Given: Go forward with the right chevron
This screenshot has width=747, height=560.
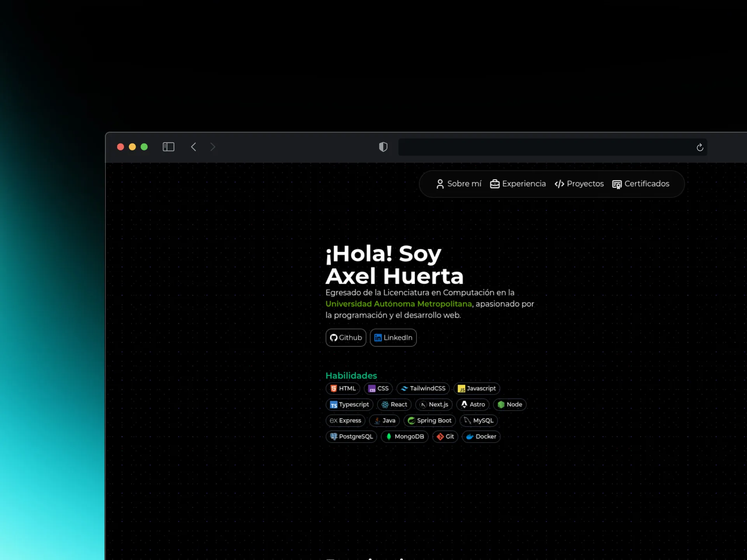Looking at the screenshot, I should coord(212,147).
